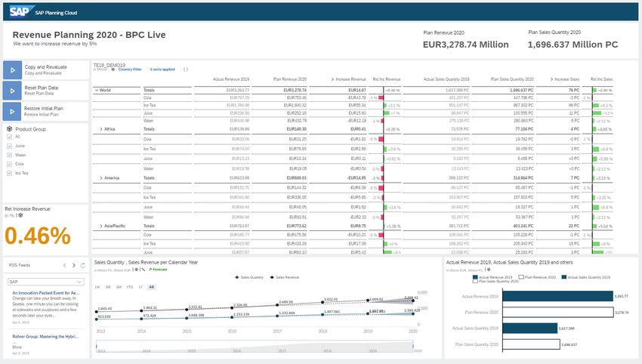Go to next RSS feed item

(x=74, y=265)
